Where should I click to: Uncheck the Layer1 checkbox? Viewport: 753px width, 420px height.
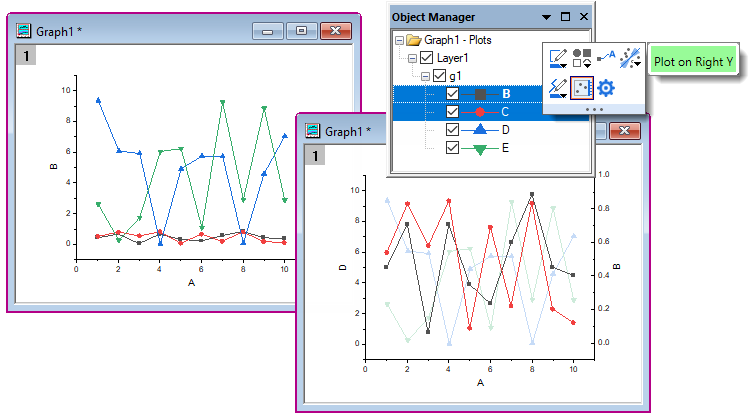[427, 58]
